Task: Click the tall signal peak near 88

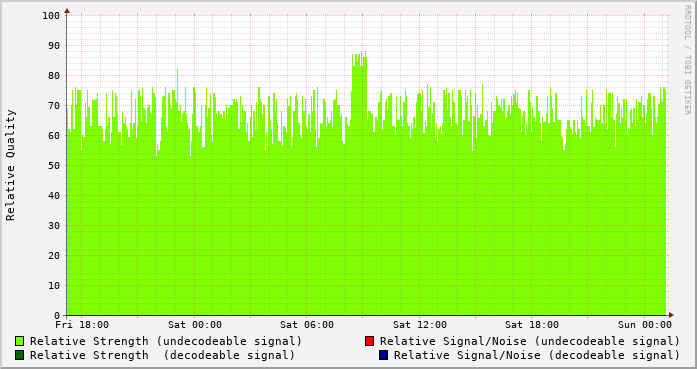Action: (x=359, y=59)
